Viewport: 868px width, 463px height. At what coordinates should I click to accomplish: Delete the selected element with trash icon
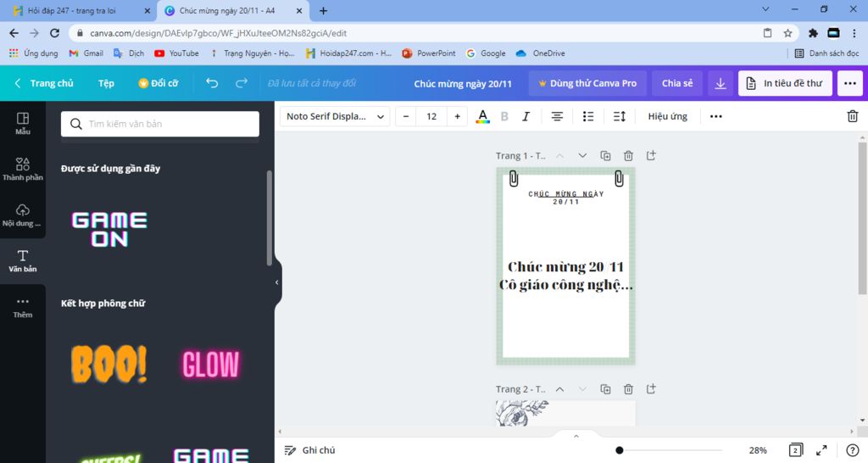[x=853, y=116]
